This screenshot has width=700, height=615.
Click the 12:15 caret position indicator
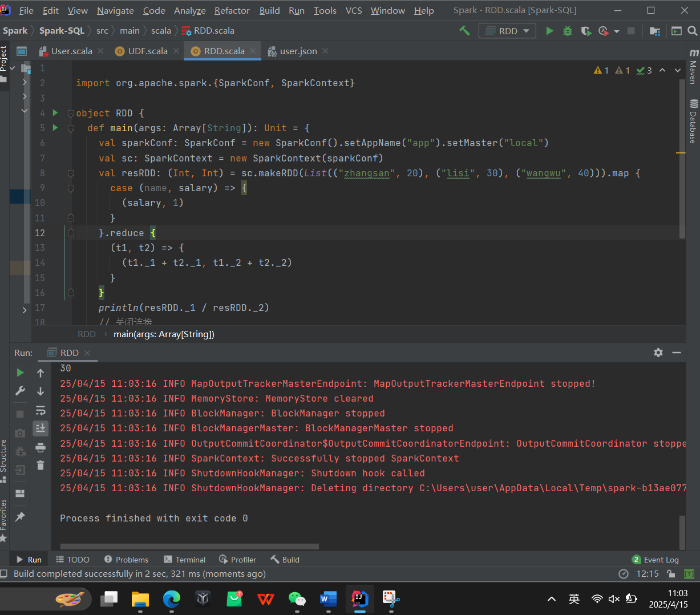(648, 574)
